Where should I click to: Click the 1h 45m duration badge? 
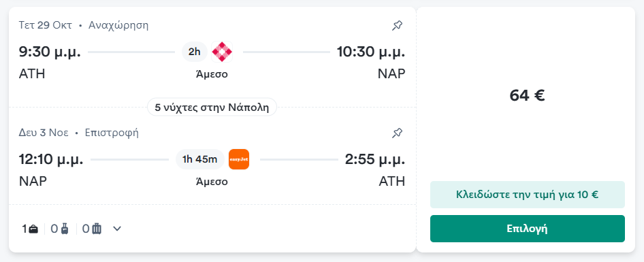click(x=200, y=159)
